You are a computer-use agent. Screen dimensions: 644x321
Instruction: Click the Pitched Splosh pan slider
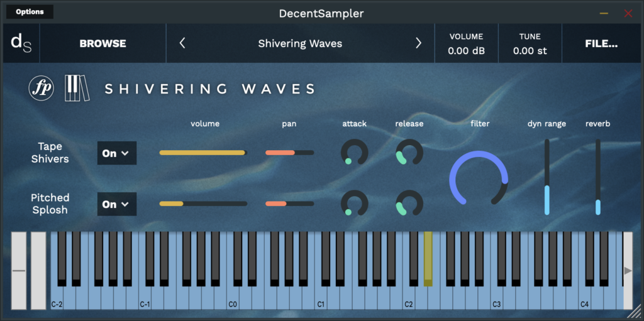pos(289,204)
